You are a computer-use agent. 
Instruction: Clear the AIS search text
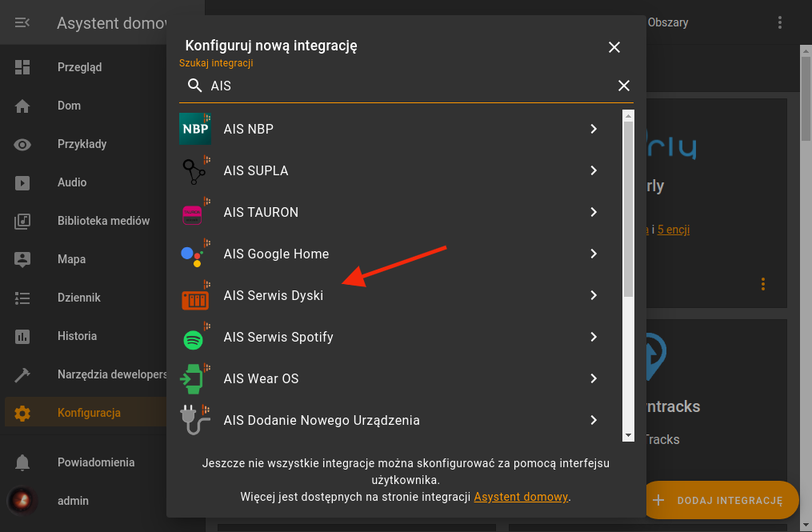coord(624,86)
